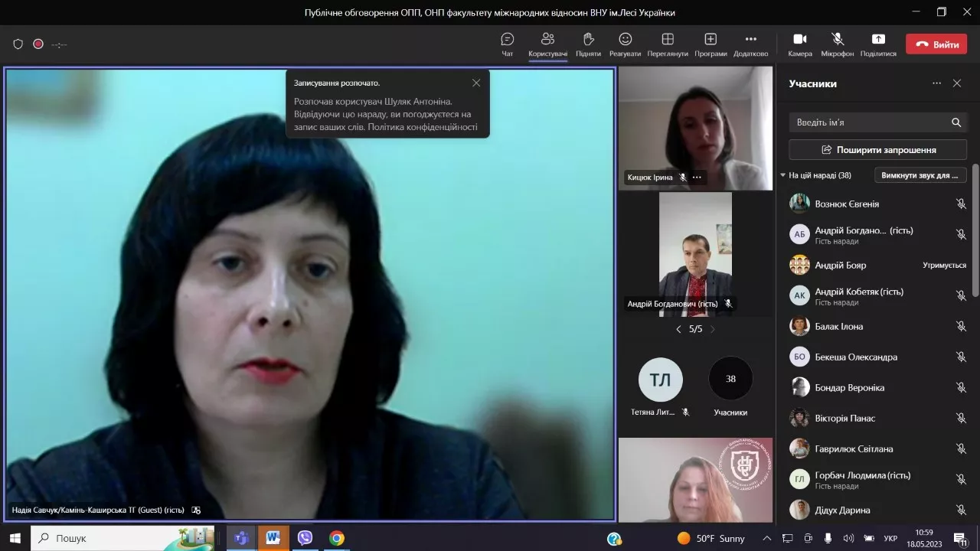Click the participants list scrollbar

pyautogui.click(x=975, y=230)
